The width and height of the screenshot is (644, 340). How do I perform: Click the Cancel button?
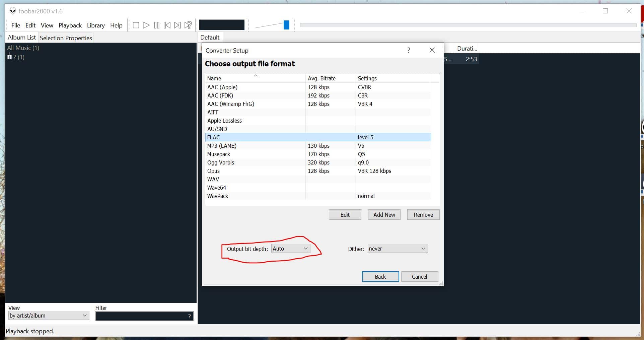pos(420,277)
